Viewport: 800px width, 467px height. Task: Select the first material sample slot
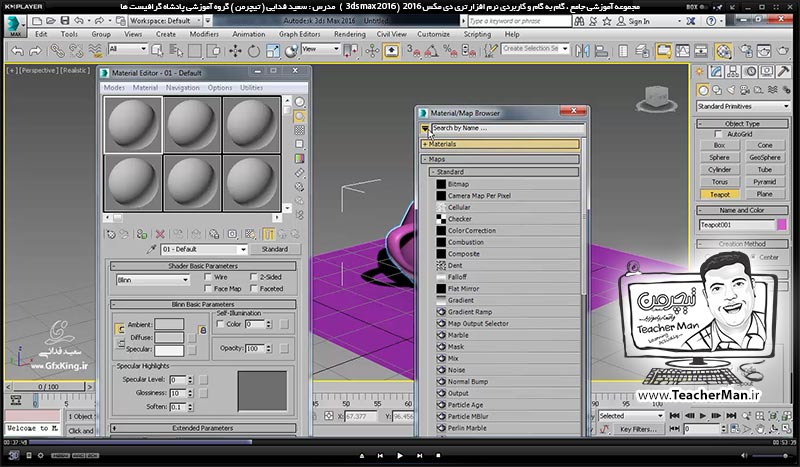point(133,125)
